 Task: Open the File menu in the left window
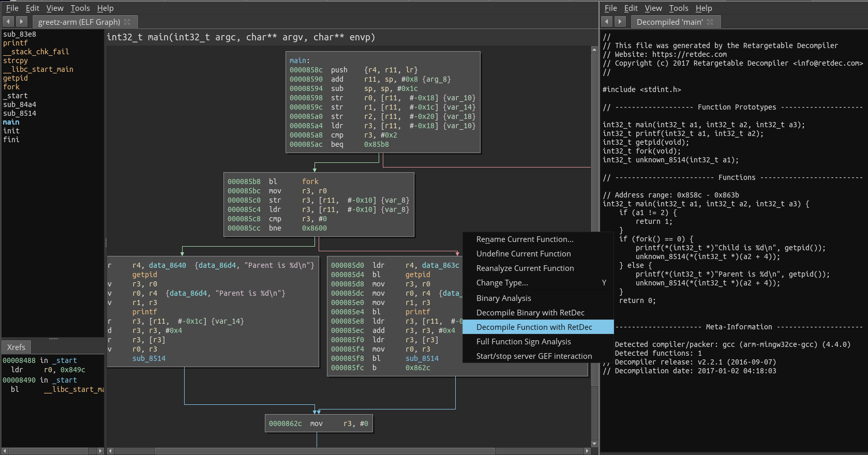[x=12, y=8]
